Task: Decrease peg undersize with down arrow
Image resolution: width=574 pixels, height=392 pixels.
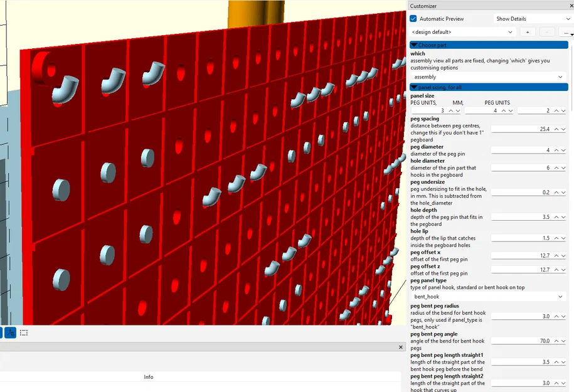Action: point(563,193)
